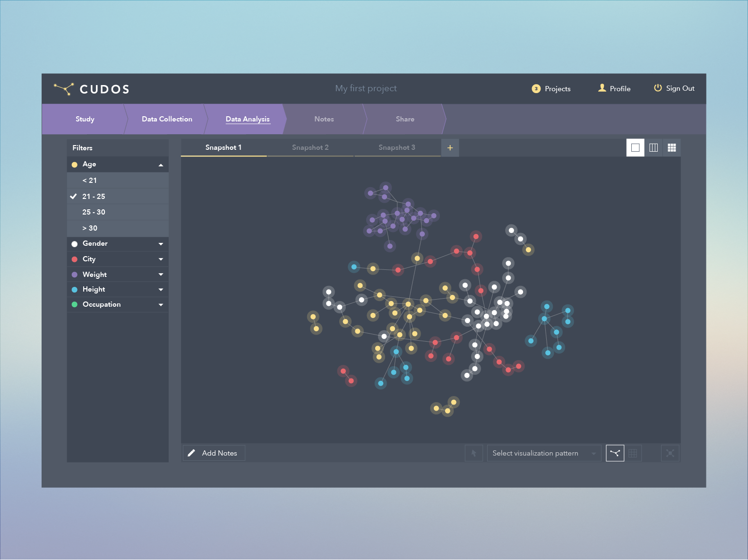Viewport: 748px width, 560px height.
Task: Select the pointer cursor tool
Action: [474, 453]
